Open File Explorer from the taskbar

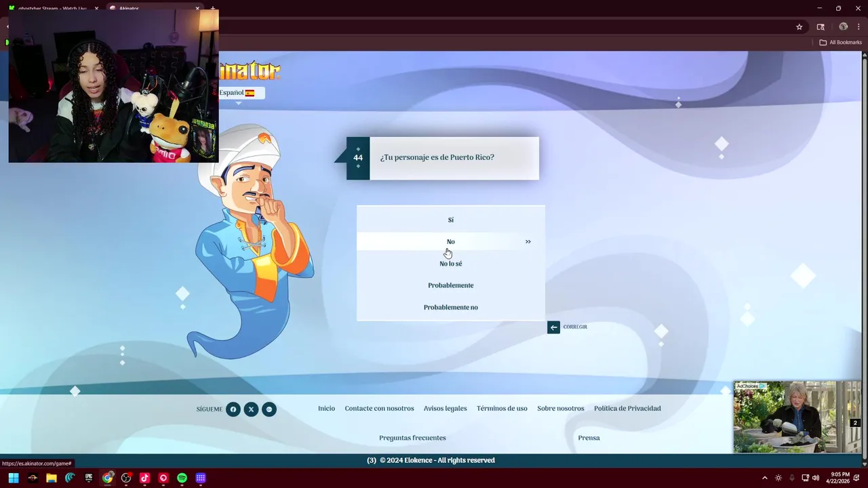(51, 478)
